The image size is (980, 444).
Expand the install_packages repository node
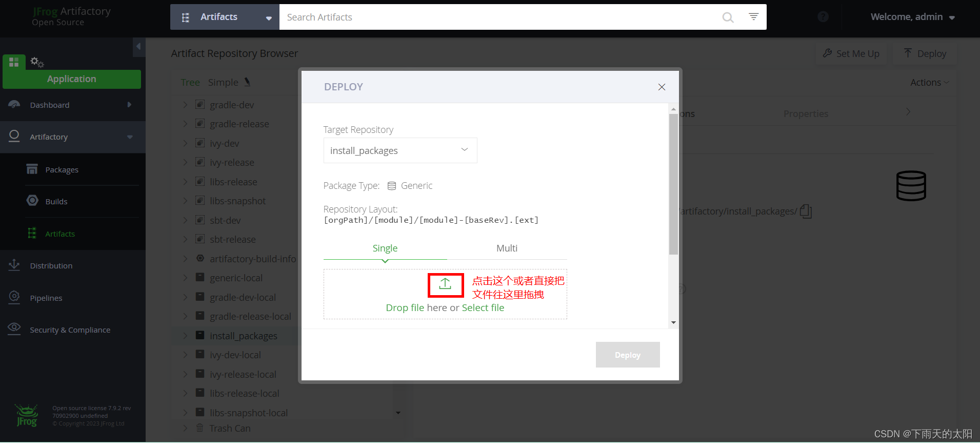pyautogui.click(x=185, y=336)
